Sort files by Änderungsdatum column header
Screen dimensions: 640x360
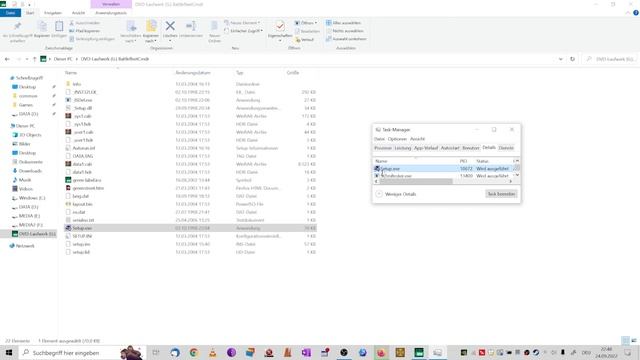(x=193, y=73)
